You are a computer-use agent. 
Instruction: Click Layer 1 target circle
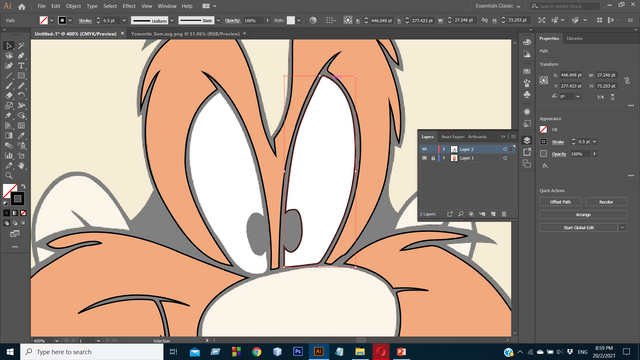click(x=505, y=158)
